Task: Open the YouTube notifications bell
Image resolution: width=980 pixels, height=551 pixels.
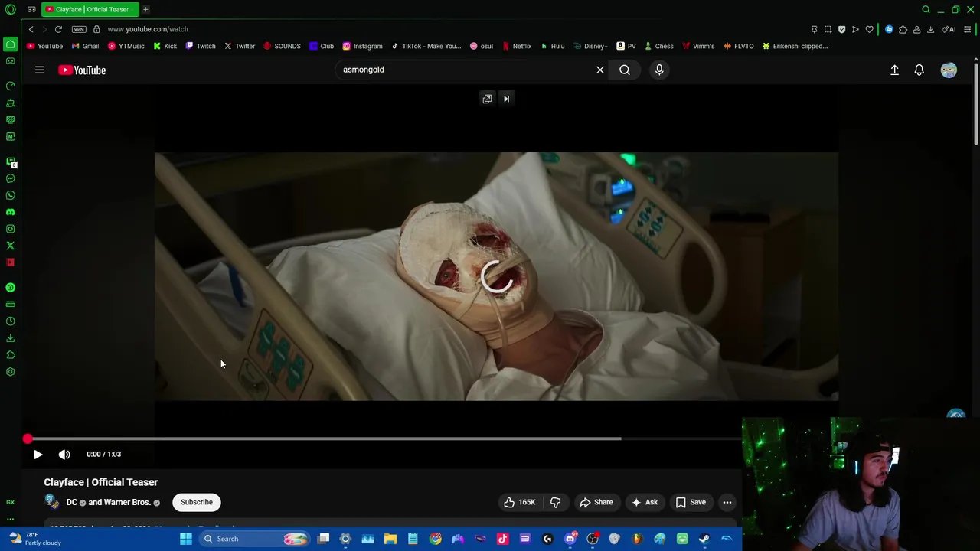Action: pyautogui.click(x=919, y=70)
